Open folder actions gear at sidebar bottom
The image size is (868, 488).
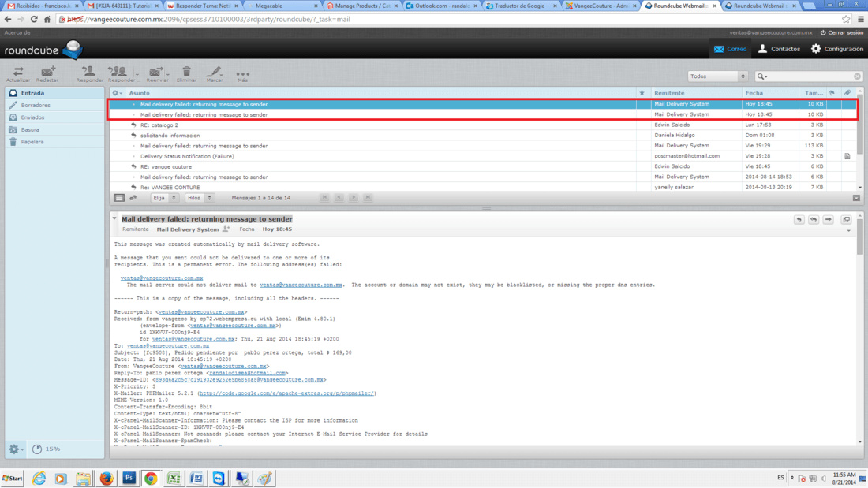(x=15, y=449)
